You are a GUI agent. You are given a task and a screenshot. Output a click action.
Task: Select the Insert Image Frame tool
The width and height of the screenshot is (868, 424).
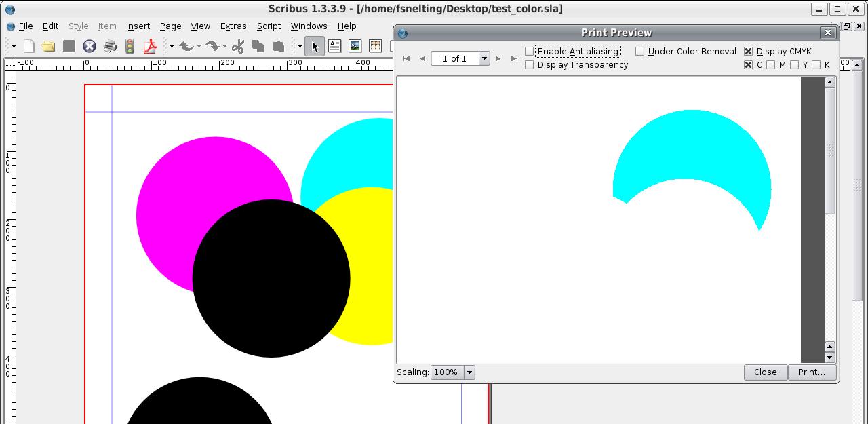(x=355, y=46)
